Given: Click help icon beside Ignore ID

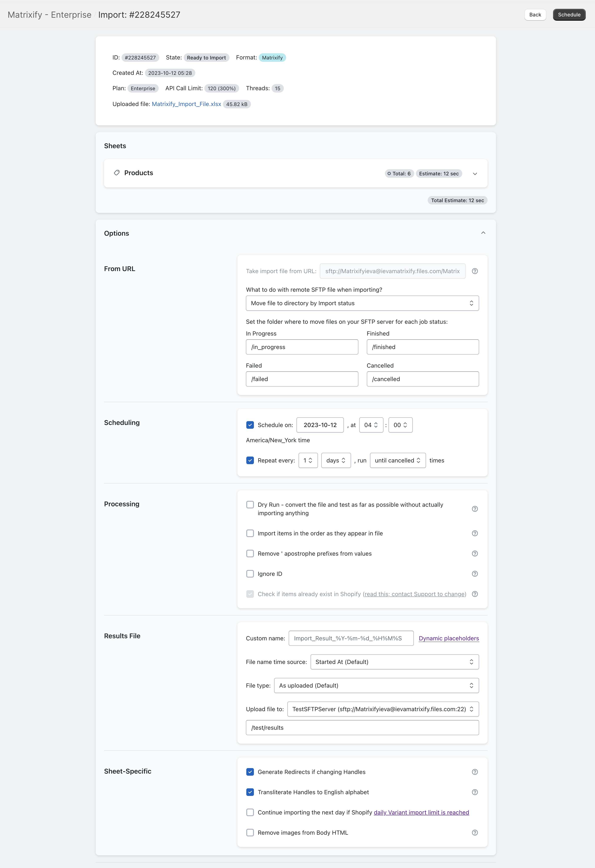Looking at the screenshot, I should coord(474,574).
